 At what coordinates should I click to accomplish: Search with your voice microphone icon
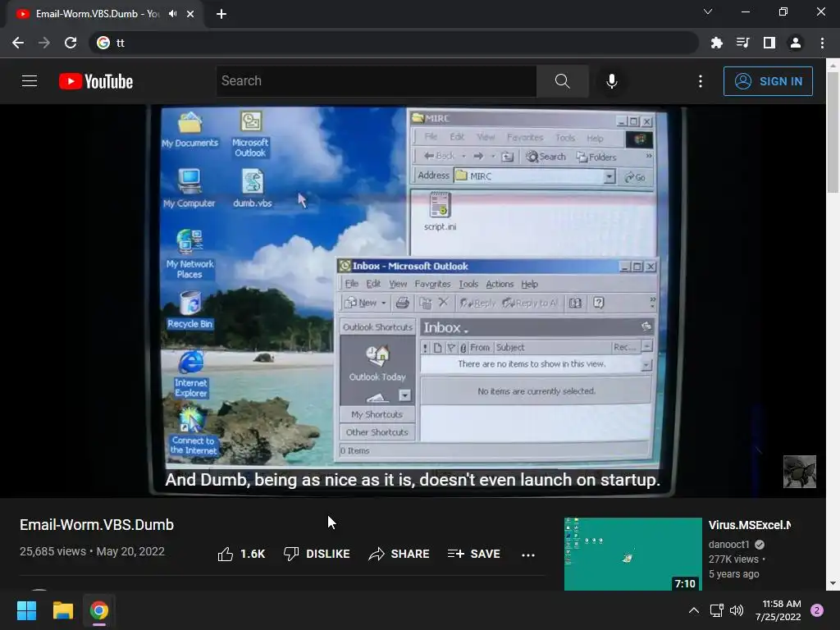click(612, 81)
